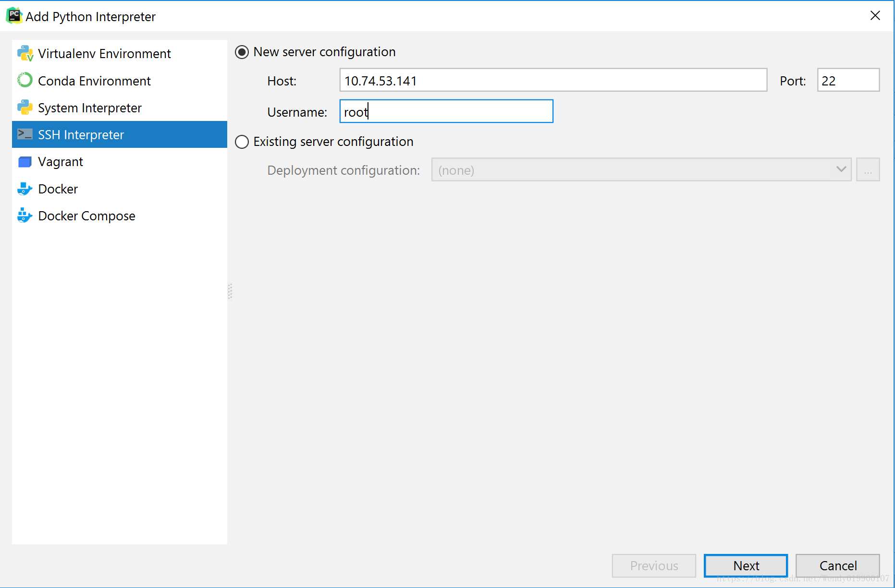Image resolution: width=895 pixels, height=588 pixels.
Task: Click the SSH Interpreter terminal icon
Action: click(25, 134)
